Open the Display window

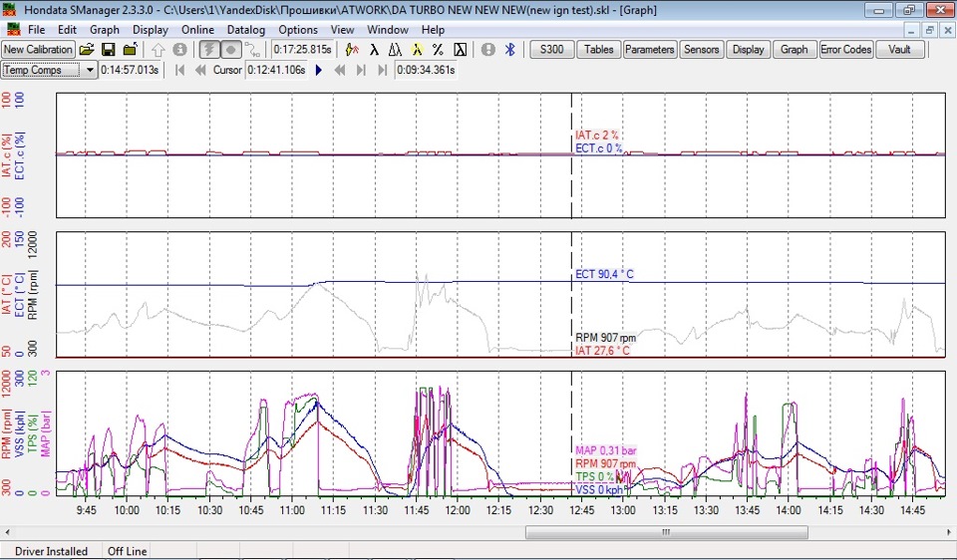(x=749, y=50)
